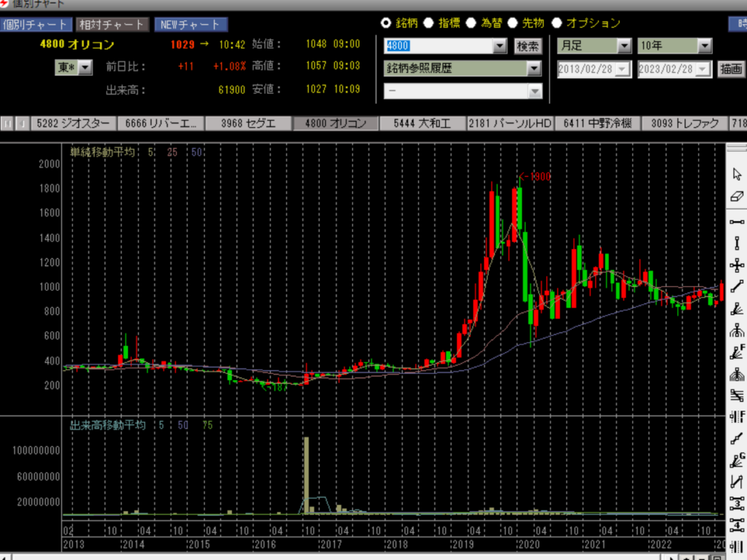Click the 検索 search button
This screenshot has height=560, width=747.
tap(527, 46)
